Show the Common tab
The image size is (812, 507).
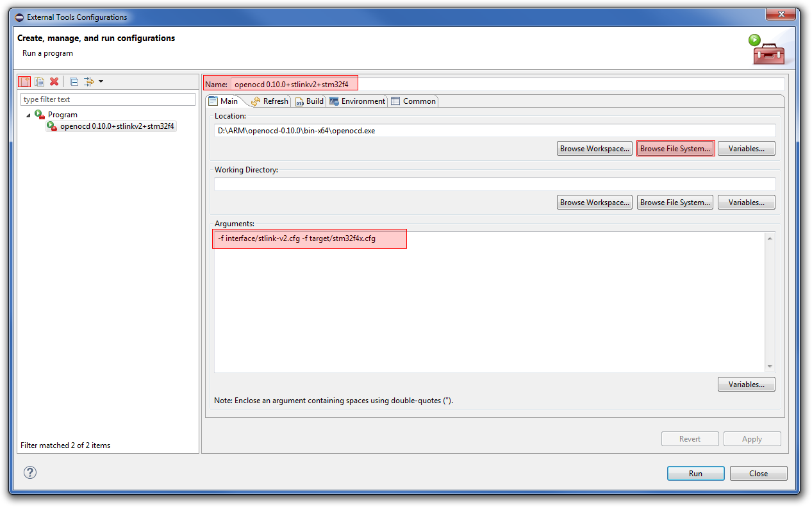(413, 101)
